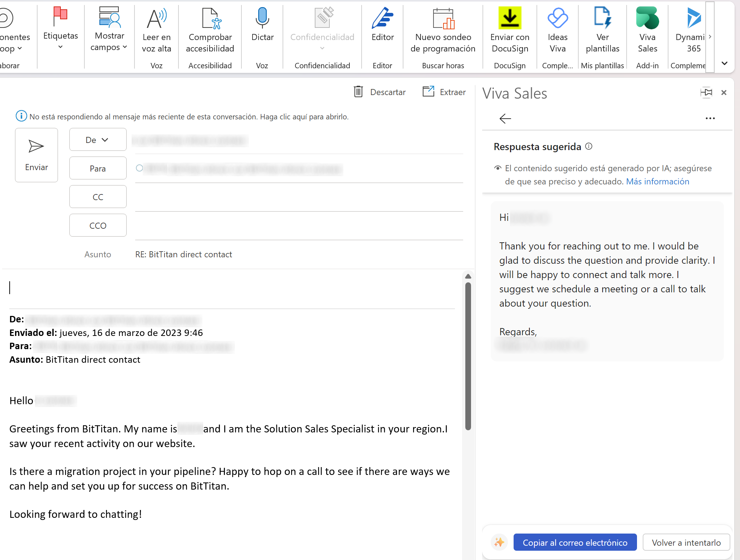Click the line 'Asunto: BitTitan direct contact'
The width and height of the screenshot is (740, 560).
click(x=75, y=360)
